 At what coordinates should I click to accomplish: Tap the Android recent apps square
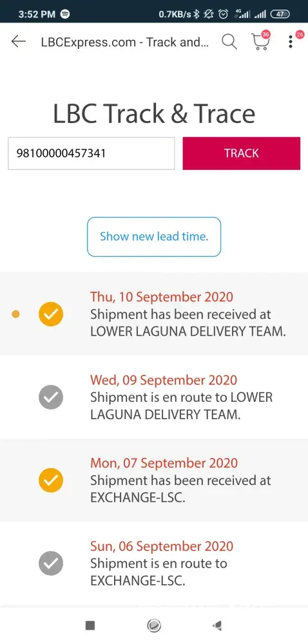coord(90,625)
